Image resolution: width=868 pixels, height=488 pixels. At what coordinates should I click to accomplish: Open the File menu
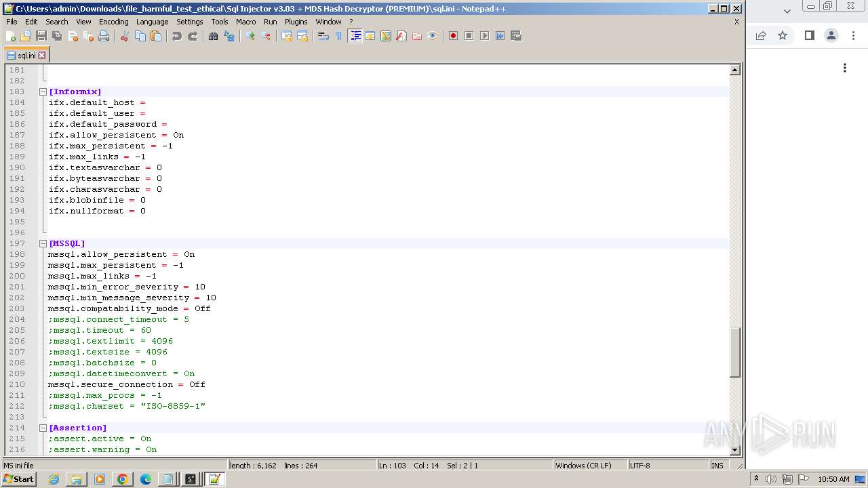(12, 22)
